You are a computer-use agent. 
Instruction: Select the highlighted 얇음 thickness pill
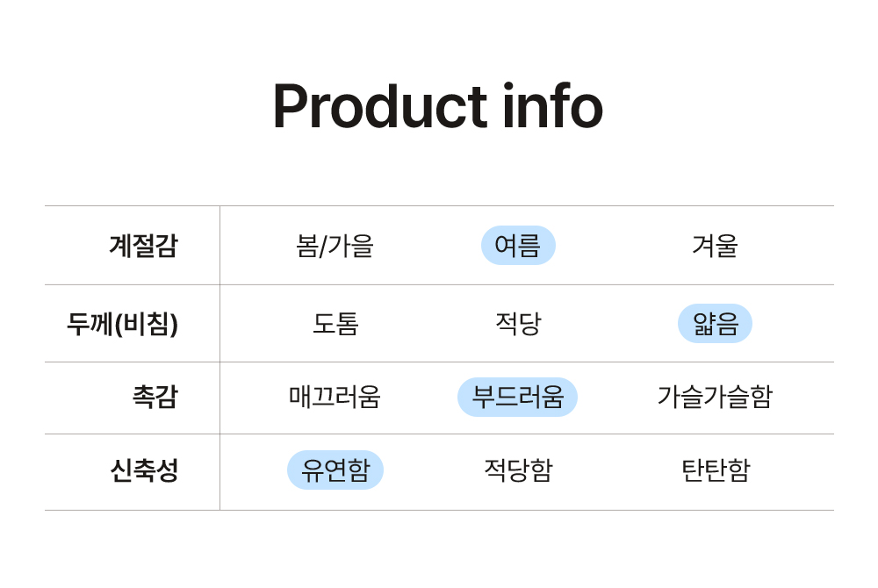(715, 323)
